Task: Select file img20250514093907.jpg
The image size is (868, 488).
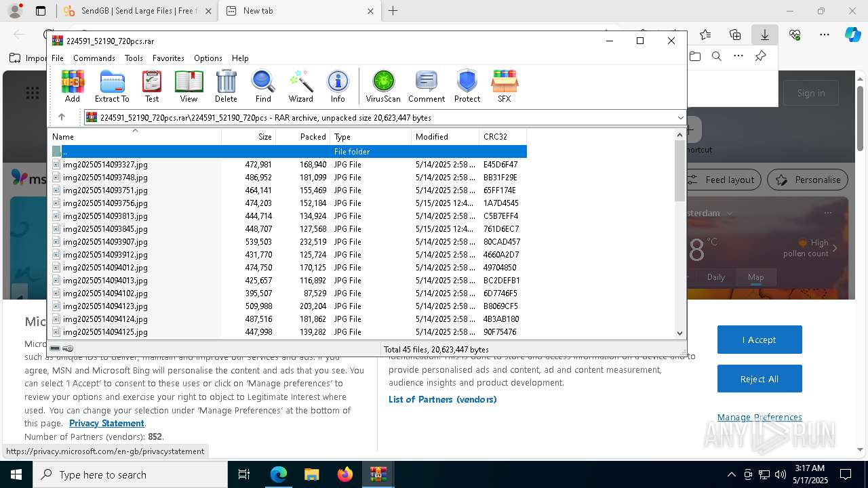Action: 288,242
